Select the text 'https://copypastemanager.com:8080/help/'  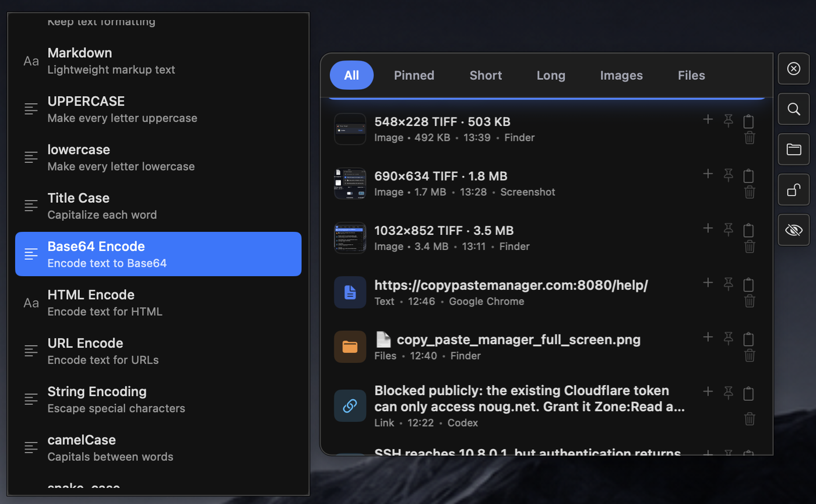(511, 285)
